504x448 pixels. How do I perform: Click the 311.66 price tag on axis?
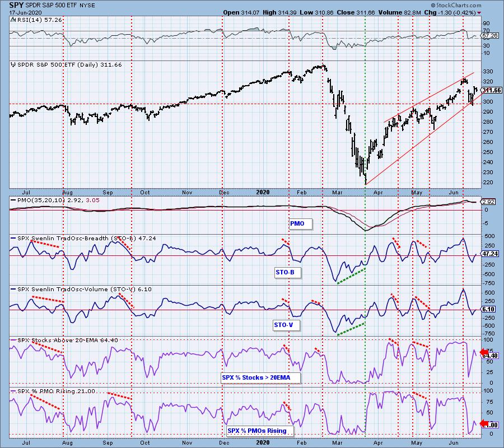pyautogui.click(x=492, y=90)
